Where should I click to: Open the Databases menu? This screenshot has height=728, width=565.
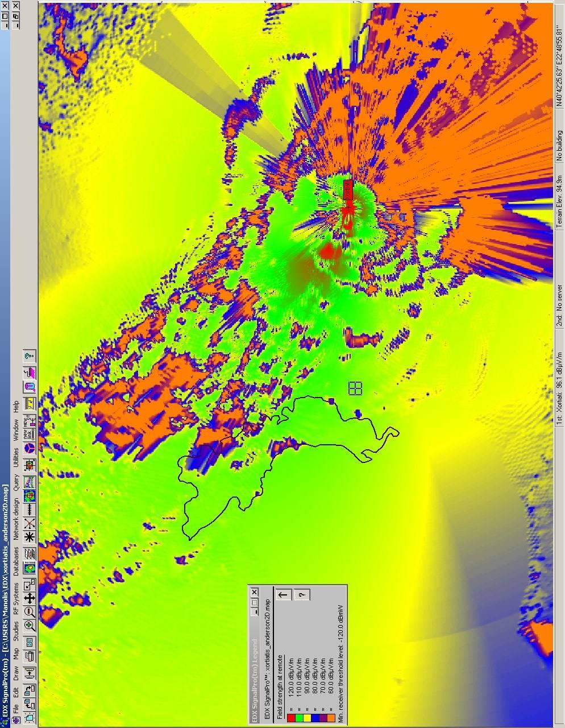[16, 561]
